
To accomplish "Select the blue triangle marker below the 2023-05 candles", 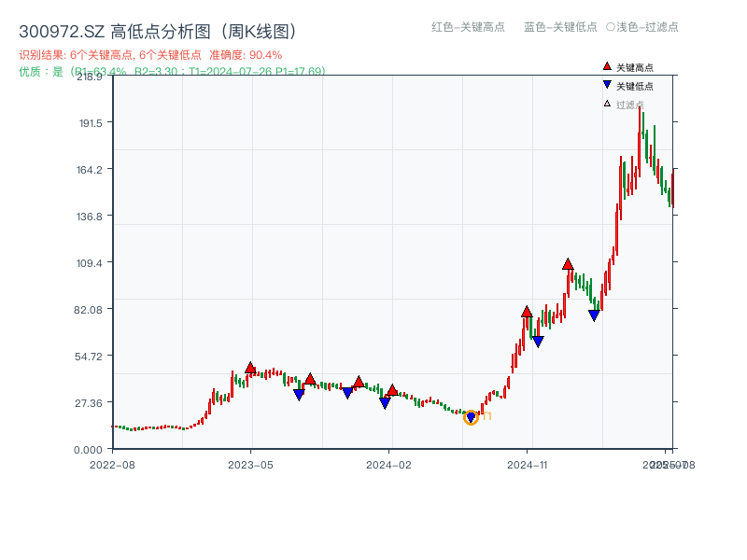I will point(300,394).
